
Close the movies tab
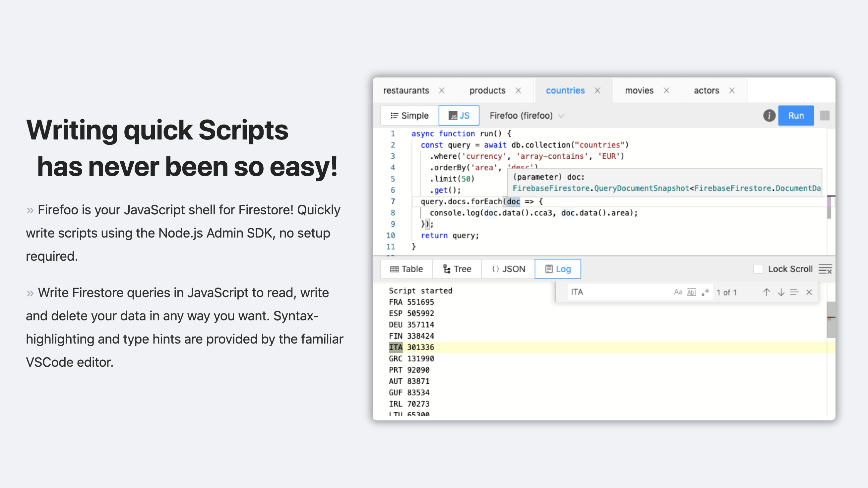pos(666,90)
